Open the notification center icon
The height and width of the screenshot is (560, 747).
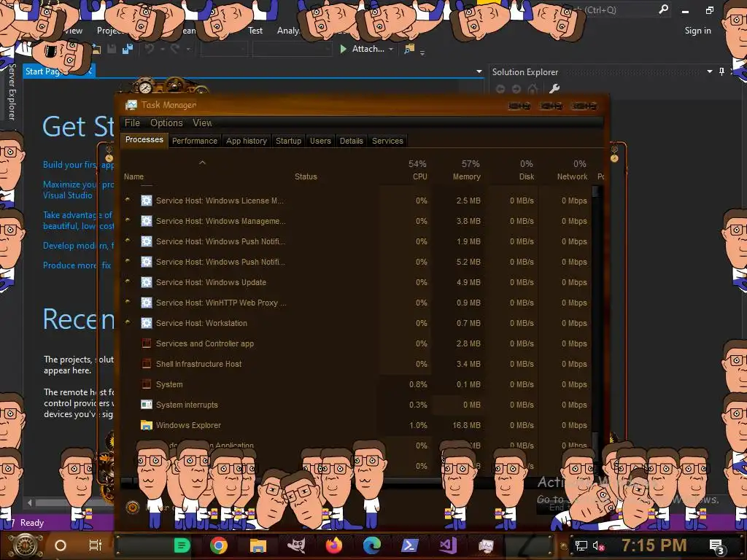(x=718, y=546)
